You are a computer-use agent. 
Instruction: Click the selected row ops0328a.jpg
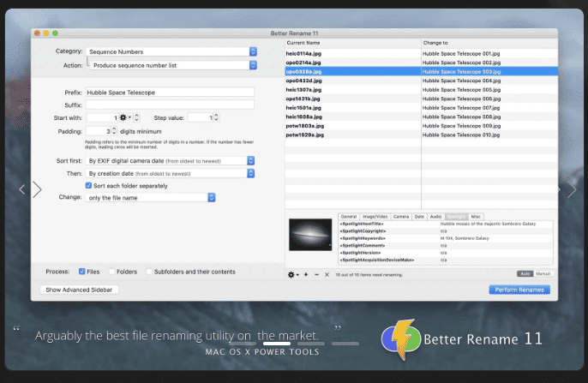(422, 72)
